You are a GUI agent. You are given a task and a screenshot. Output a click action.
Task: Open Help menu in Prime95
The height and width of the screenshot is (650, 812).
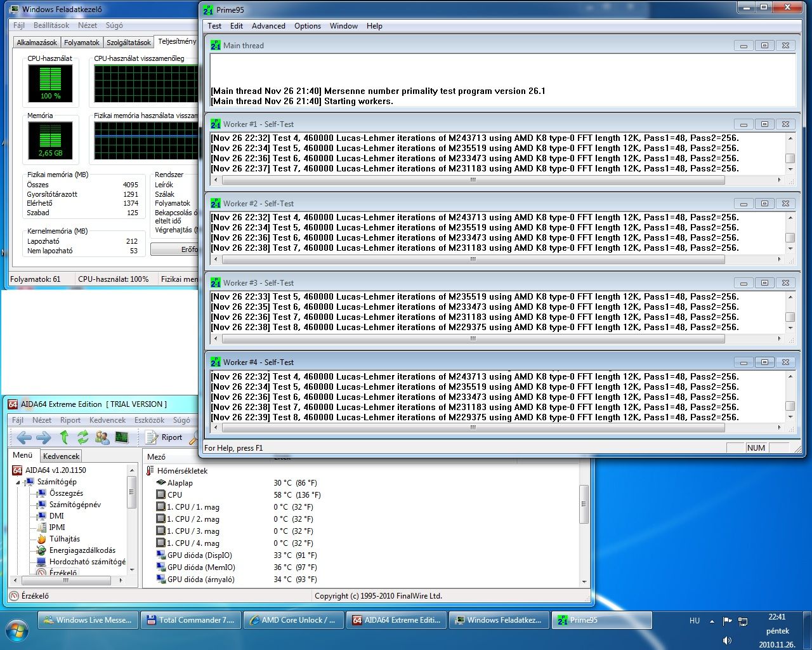click(375, 26)
